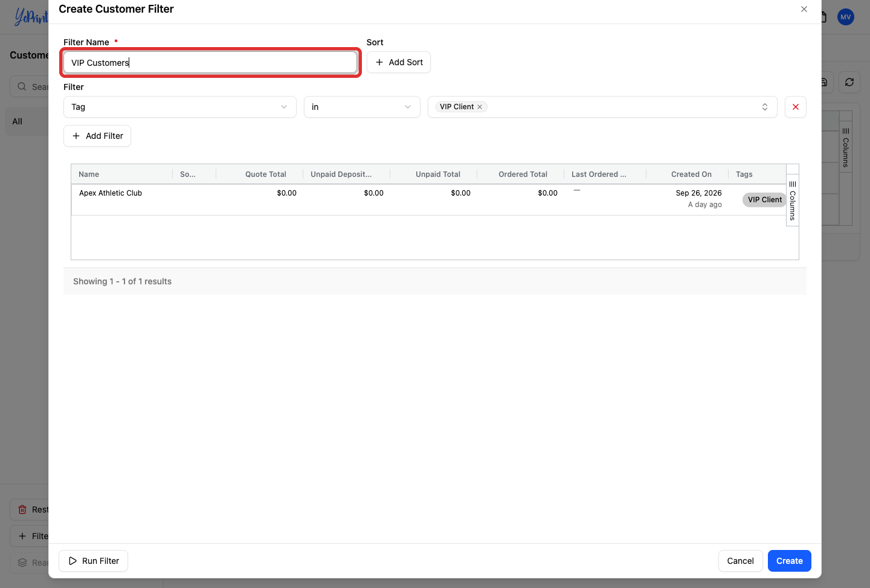Cancel the filter creation
Screen dimensions: 870x588
(740, 561)
